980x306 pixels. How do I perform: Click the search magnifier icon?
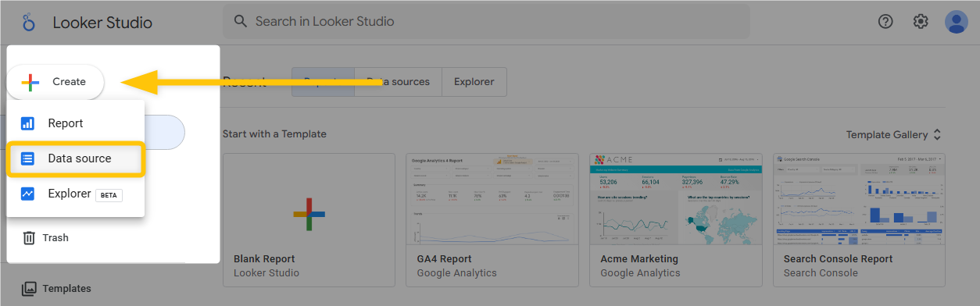pyautogui.click(x=241, y=22)
